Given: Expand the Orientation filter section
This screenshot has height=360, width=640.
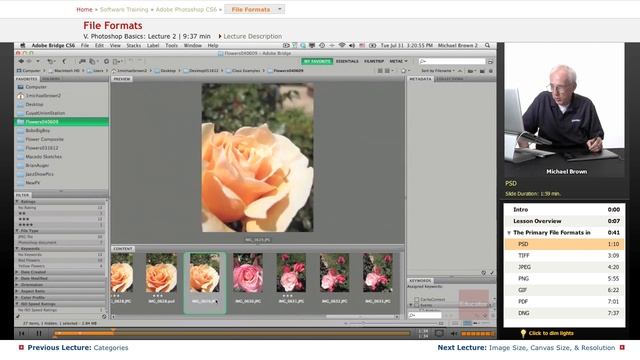Looking at the screenshot, I should pyautogui.click(x=18, y=285).
